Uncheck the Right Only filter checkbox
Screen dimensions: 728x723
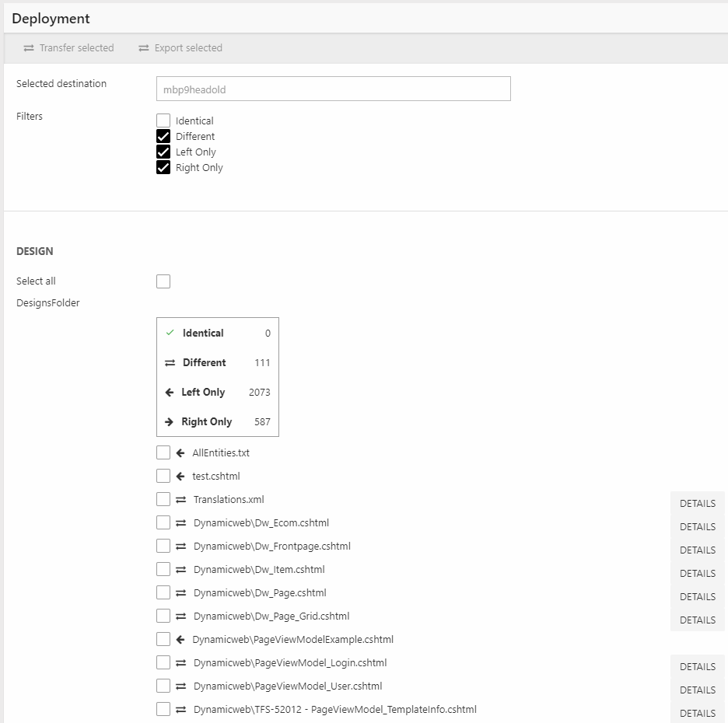tap(163, 167)
